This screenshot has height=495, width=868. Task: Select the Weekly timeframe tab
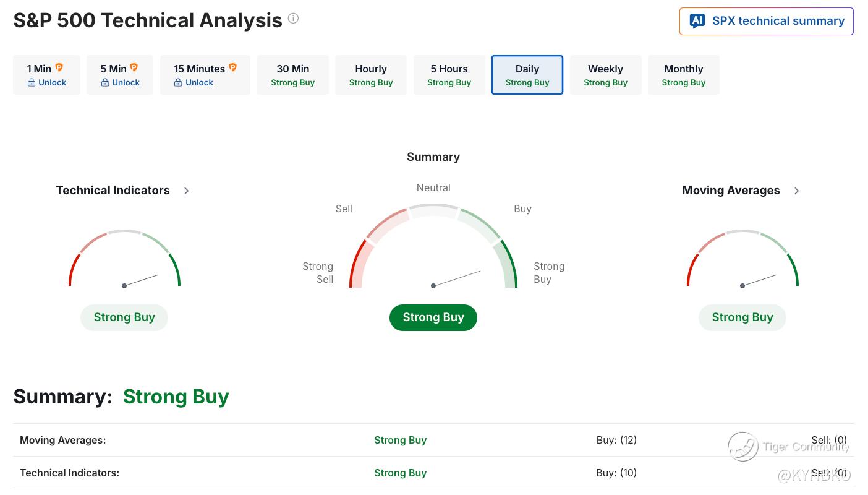point(606,75)
